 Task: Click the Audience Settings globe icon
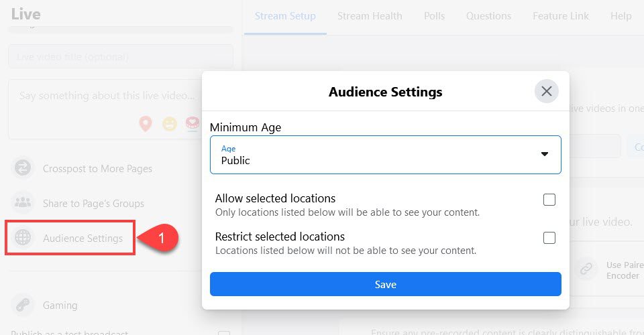23,237
